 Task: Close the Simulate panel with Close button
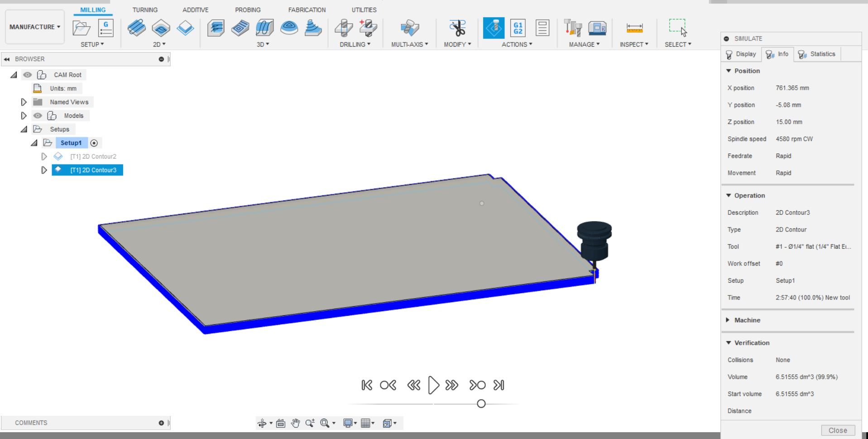(x=838, y=430)
